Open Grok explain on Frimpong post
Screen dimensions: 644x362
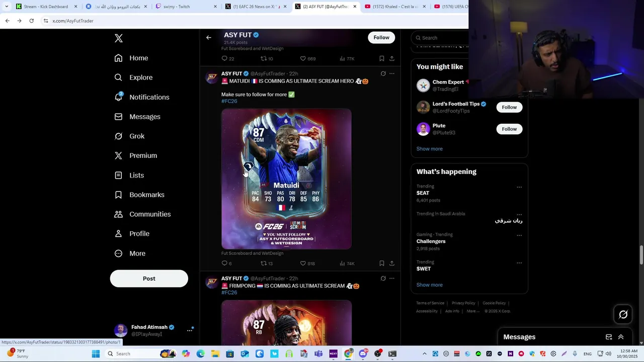(383, 279)
